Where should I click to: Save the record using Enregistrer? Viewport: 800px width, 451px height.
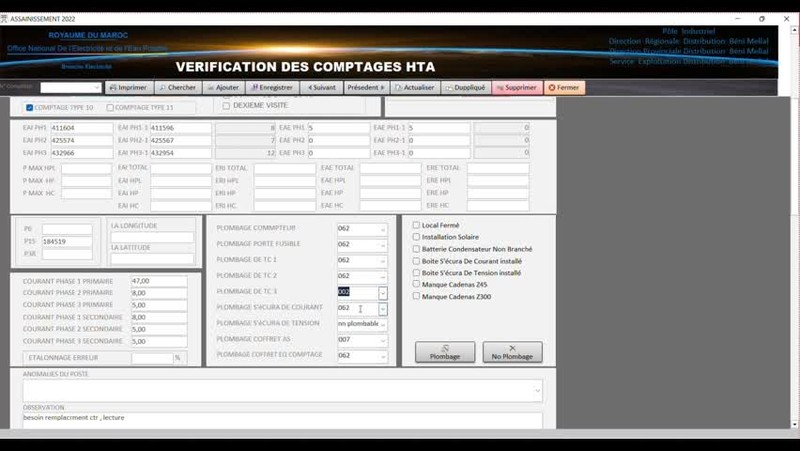(x=271, y=88)
